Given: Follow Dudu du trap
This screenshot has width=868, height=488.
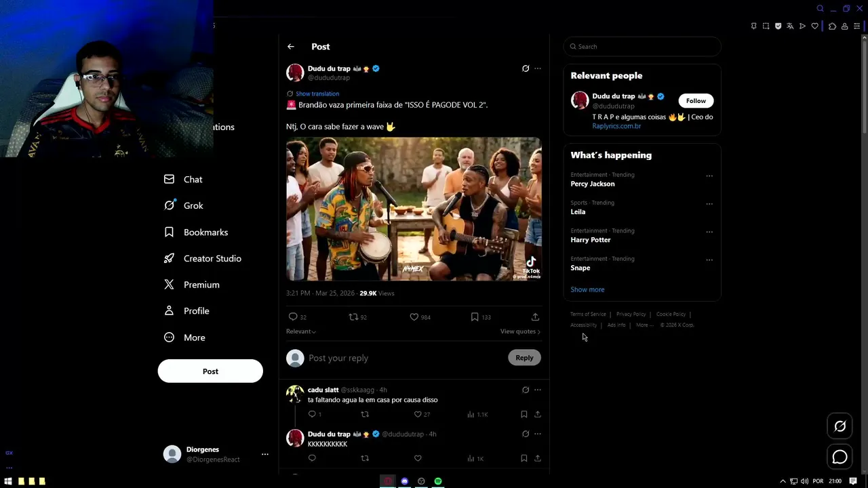Looking at the screenshot, I should pyautogui.click(x=696, y=101).
